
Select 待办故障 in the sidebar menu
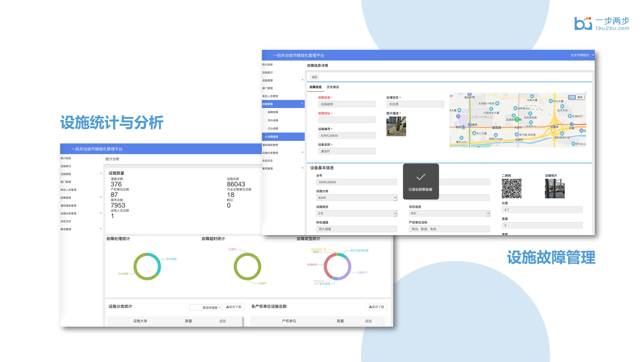[273, 120]
